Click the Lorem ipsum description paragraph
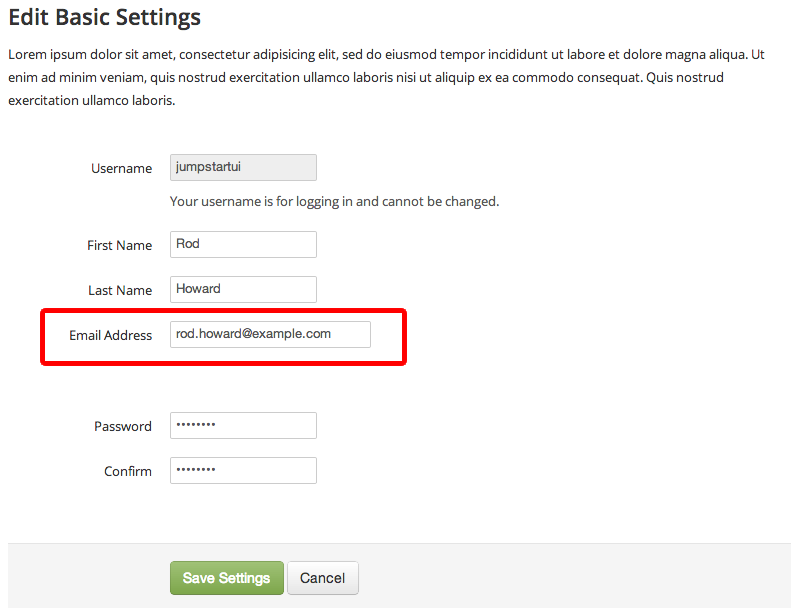Image resolution: width=812 pixels, height=608 pixels. pos(386,78)
